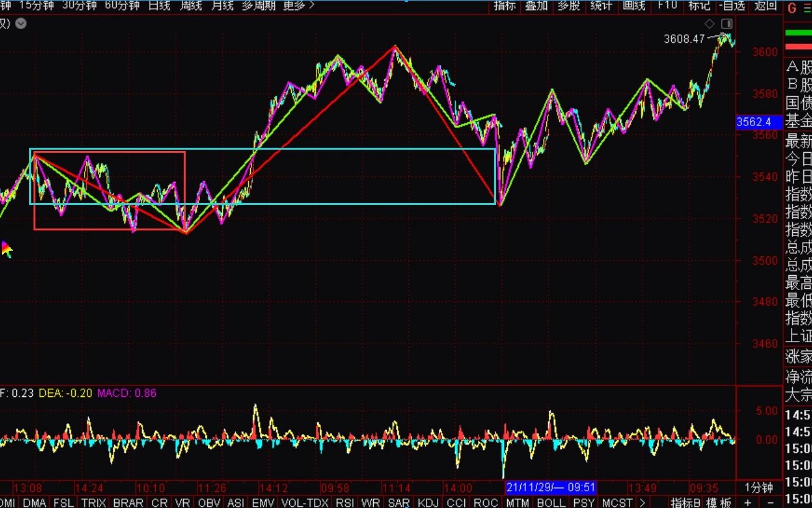Click the 返回 back button
812x508 pixels.
click(x=765, y=6)
